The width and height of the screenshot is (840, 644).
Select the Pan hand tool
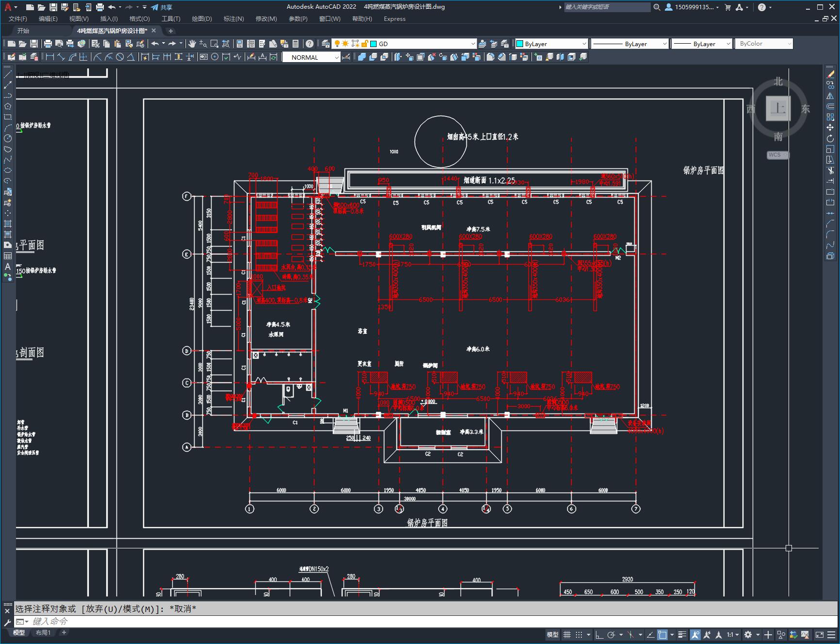192,44
